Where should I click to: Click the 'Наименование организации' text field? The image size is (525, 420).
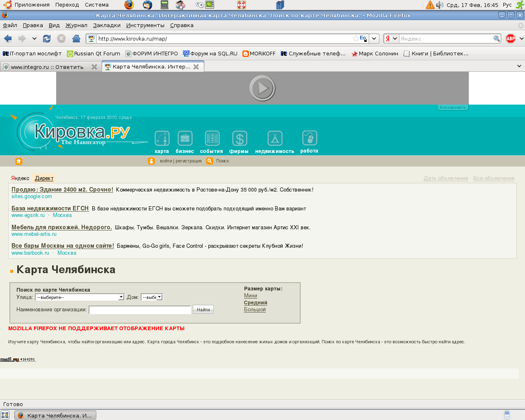tap(140, 310)
